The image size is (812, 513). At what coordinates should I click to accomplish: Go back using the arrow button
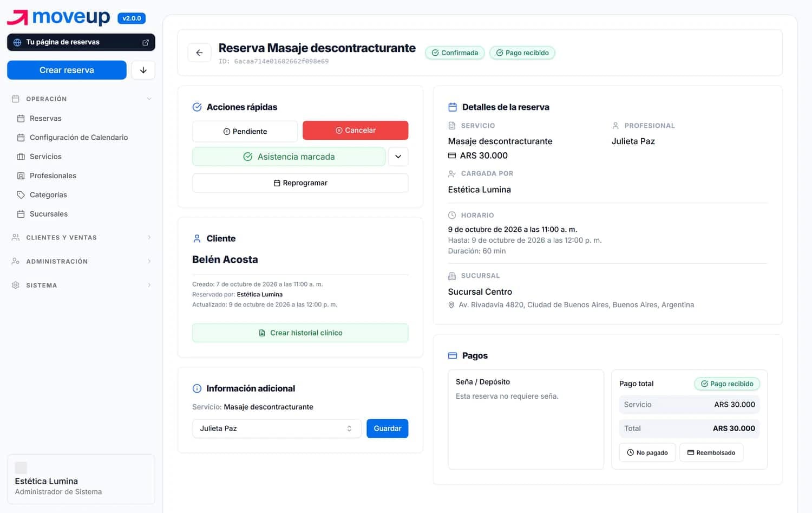tap(199, 53)
